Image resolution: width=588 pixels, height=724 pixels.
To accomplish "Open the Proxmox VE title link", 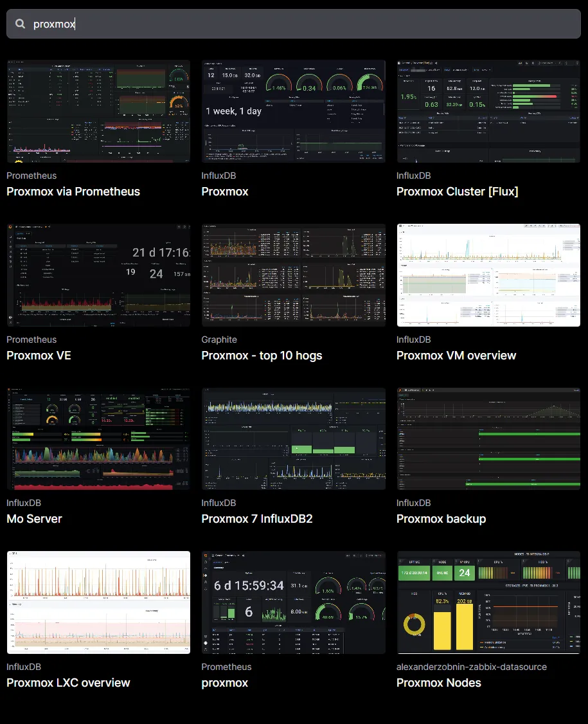I will (39, 356).
